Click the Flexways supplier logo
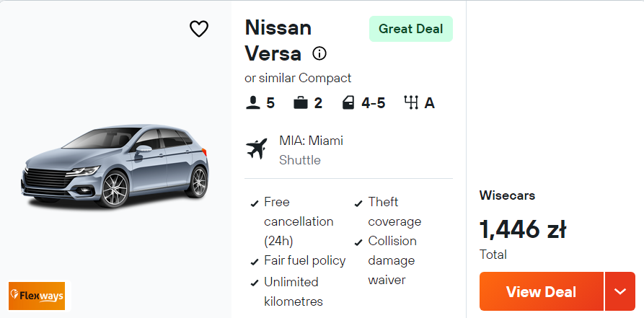The width and height of the screenshot is (644, 318). coord(37,296)
